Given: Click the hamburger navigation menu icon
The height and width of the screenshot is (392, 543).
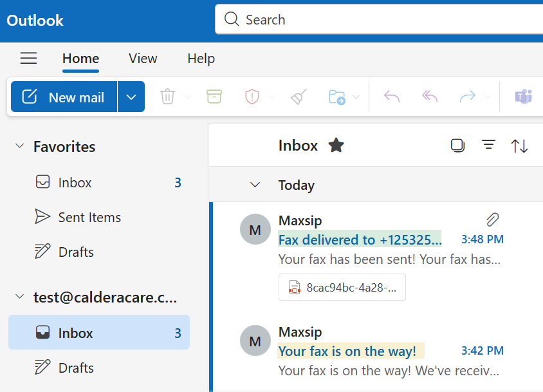Looking at the screenshot, I should click(x=28, y=58).
